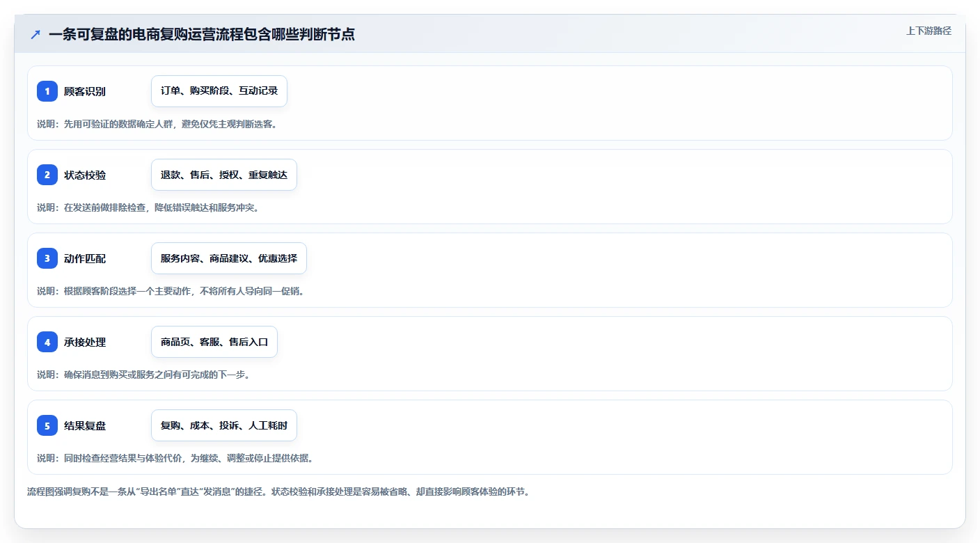Click the description starting 同时检查经营结果与体验代价
The height and width of the screenshot is (543, 980).
click(175, 458)
